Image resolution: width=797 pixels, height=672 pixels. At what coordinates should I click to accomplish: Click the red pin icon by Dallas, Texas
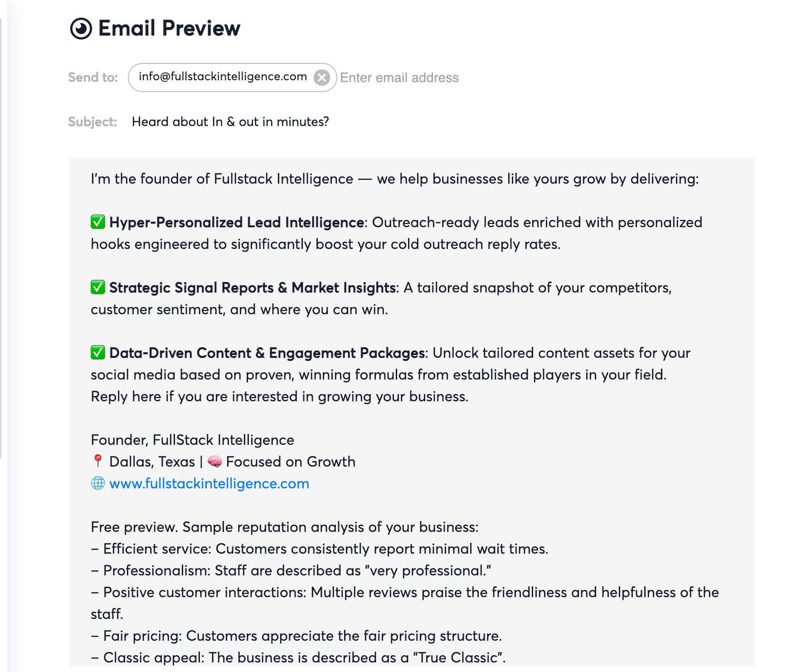[97, 461]
